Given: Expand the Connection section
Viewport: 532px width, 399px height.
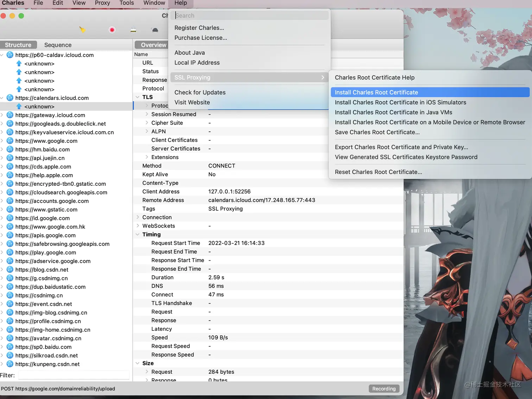Looking at the screenshot, I should 138,217.
